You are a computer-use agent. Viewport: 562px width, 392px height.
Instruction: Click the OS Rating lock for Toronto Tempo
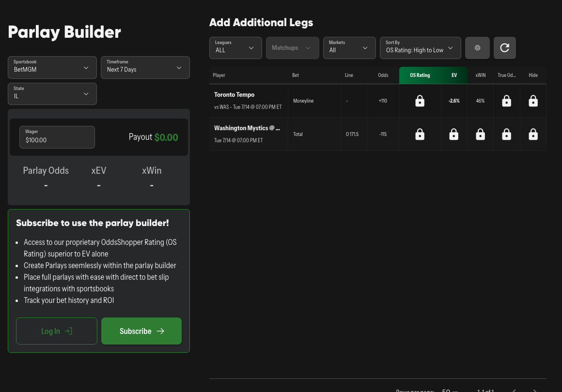pyautogui.click(x=420, y=101)
